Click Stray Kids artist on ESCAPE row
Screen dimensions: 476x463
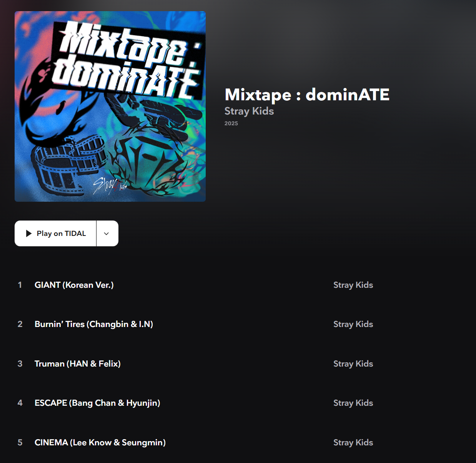point(353,403)
